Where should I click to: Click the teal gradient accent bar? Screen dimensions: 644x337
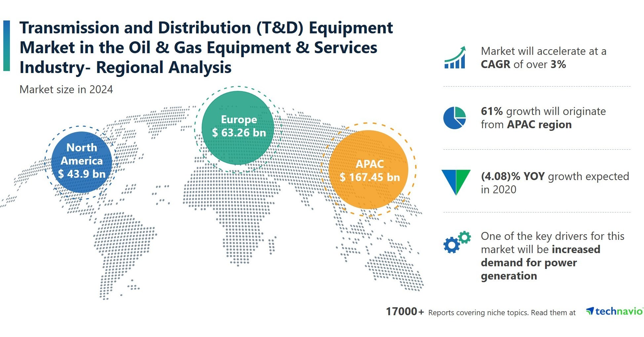[6, 46]
